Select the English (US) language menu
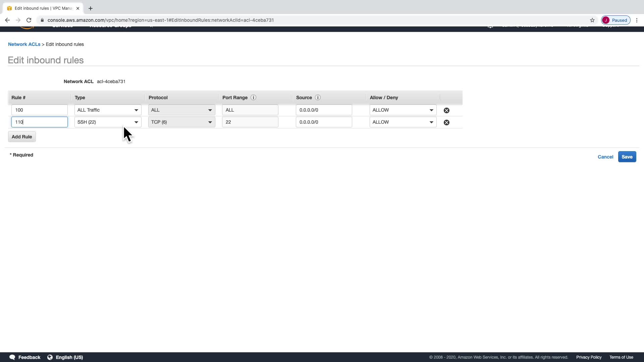 tap(69, 357)
